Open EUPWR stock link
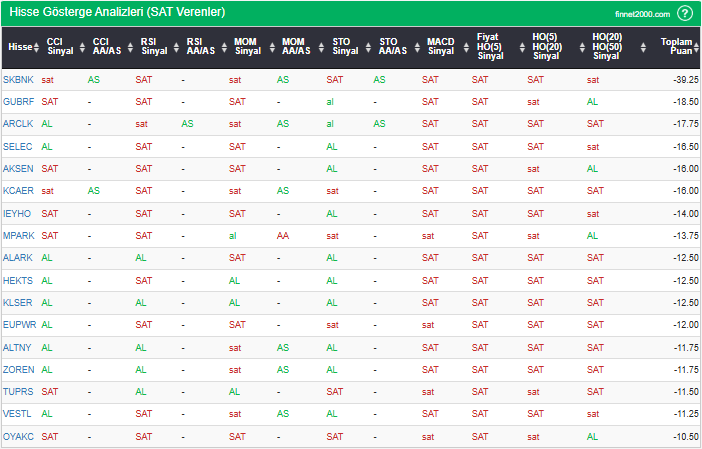This screenshot has height=449, width=702. (x=20, y=325)
